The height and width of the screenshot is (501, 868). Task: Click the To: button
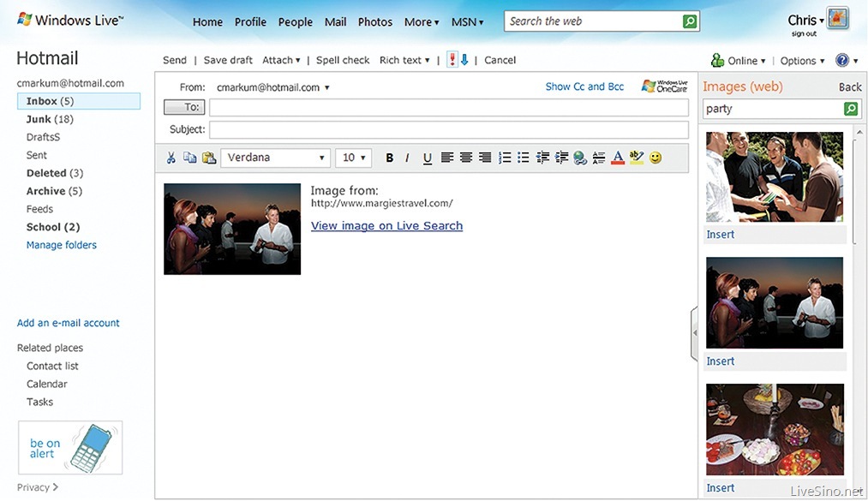point(184,107)
